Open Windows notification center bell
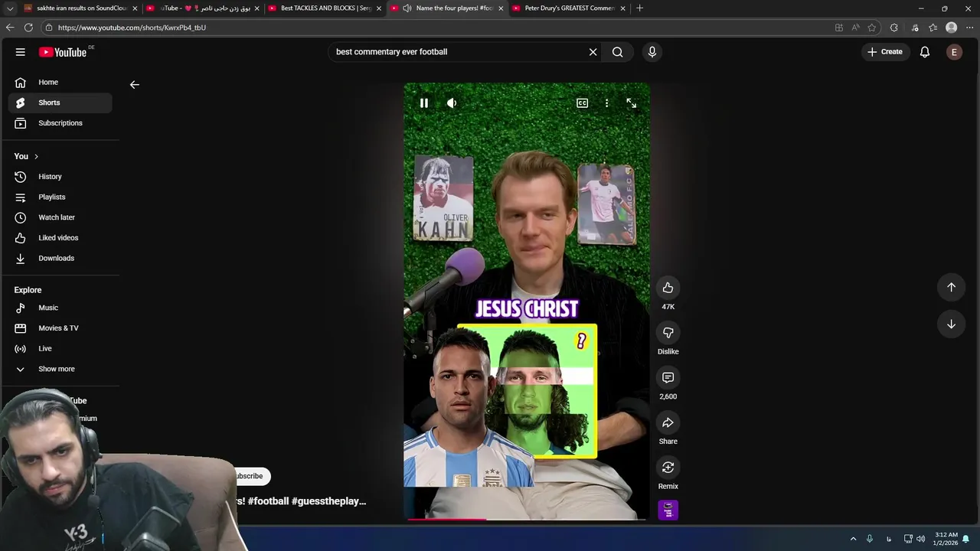980x551 pixels. point(966,539)
